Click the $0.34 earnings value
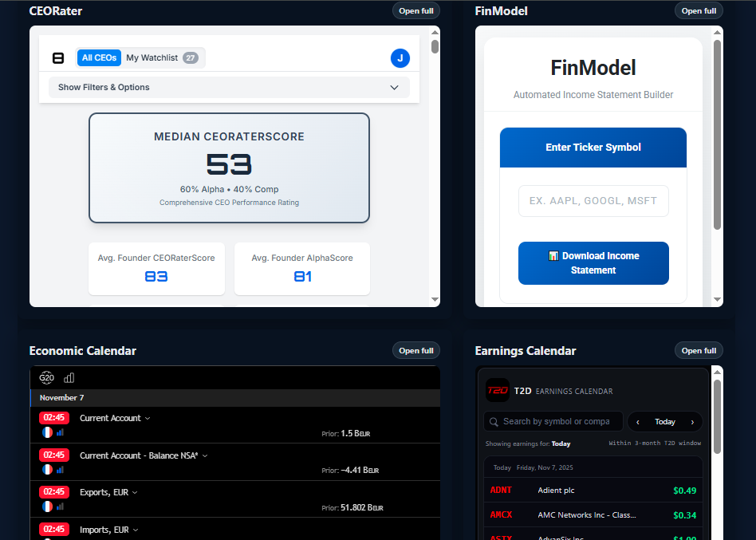The image size is (756, 540). click(685, 515)
